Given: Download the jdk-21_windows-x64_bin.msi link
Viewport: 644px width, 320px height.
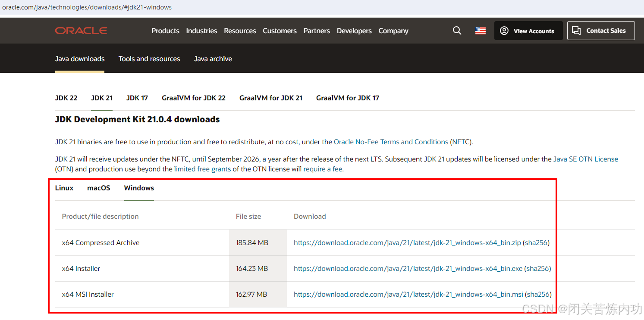Looking at the screenshot, I should [408, 294].
